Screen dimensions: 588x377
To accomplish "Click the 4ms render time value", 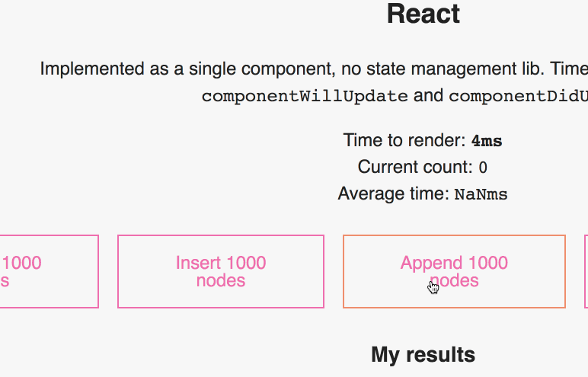I will click(x=487, y=141).
